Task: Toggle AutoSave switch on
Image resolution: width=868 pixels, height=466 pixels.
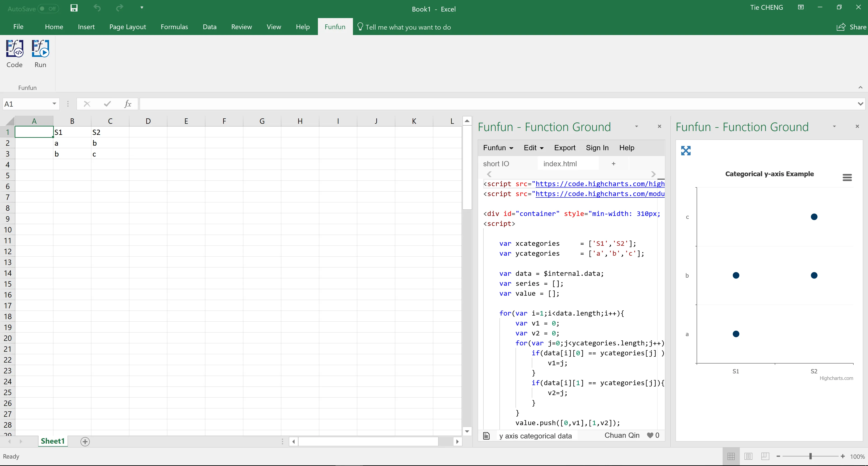Action: point(48,9)
